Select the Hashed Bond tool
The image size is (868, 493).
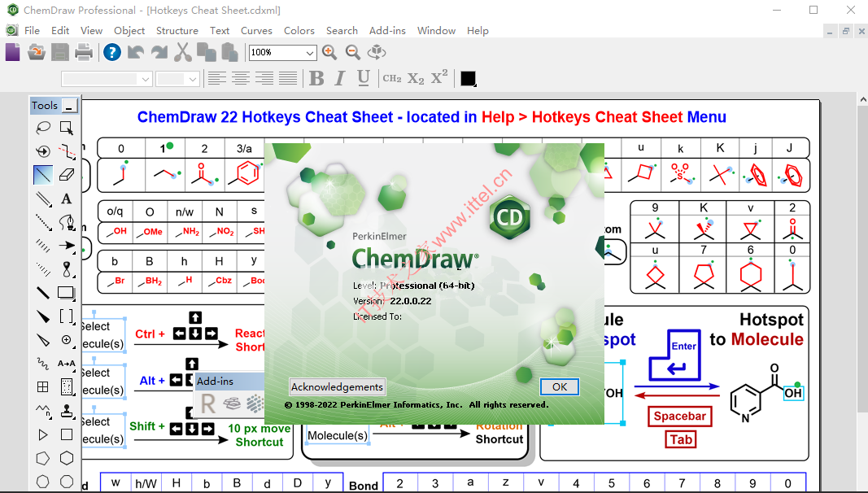click(42, 245)
